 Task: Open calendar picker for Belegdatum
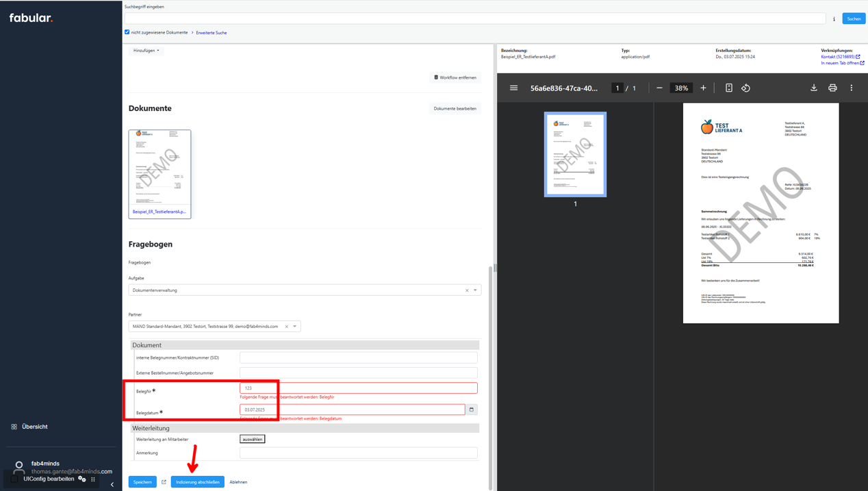[472, 410]
